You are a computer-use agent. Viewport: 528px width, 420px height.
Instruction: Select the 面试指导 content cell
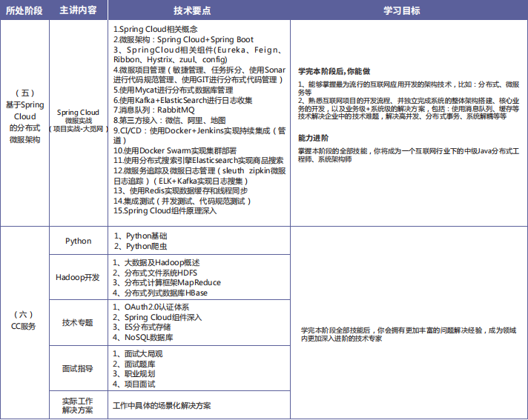78,369
